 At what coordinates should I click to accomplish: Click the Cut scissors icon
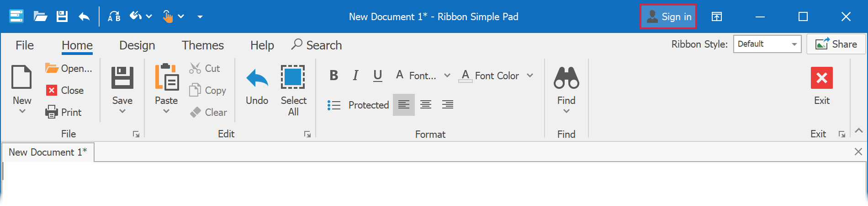click(195, 68)
